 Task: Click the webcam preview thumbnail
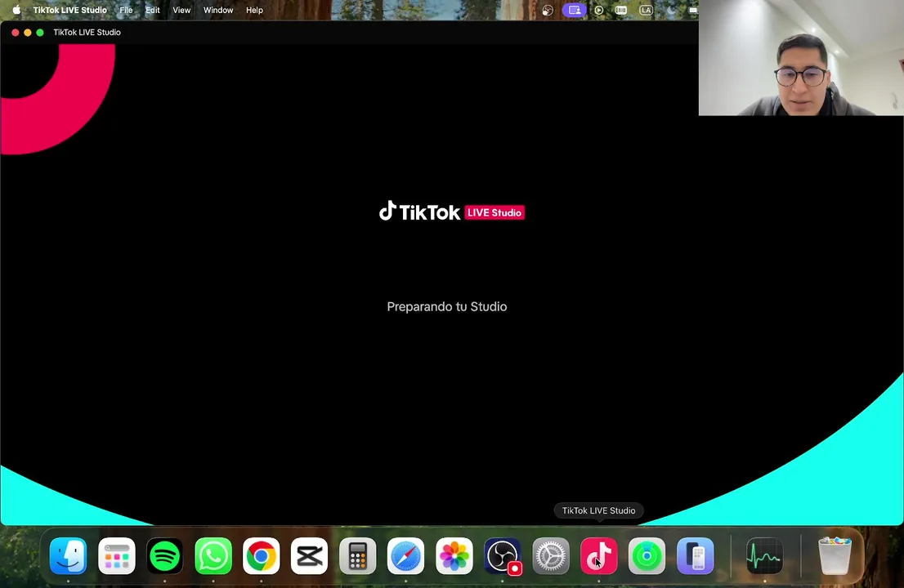click(x=801, y=58)
